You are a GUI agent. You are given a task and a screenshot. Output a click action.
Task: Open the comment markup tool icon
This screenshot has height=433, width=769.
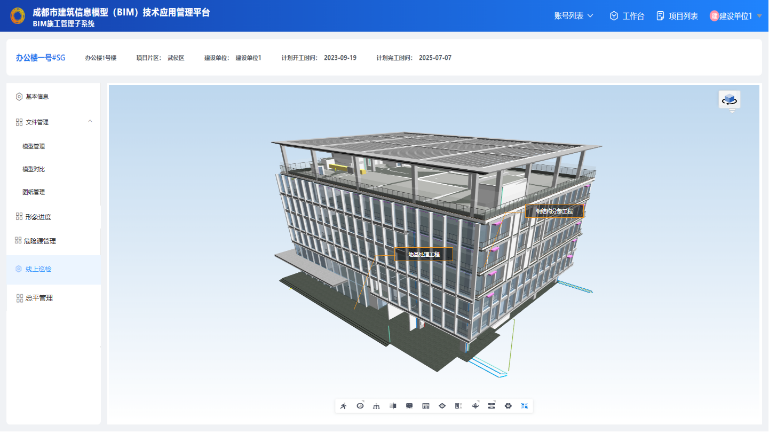[x=409, y=406]
